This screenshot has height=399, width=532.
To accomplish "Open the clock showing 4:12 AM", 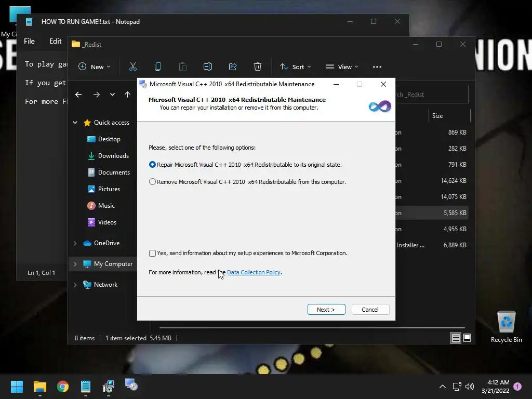I will coord(496,387).
